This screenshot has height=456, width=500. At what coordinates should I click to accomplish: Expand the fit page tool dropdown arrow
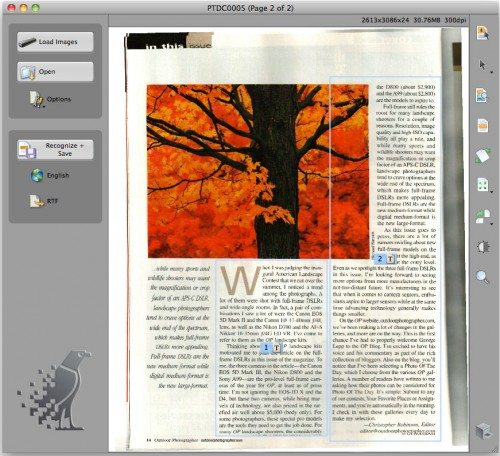pyautogui.click(x=492, y=192)
